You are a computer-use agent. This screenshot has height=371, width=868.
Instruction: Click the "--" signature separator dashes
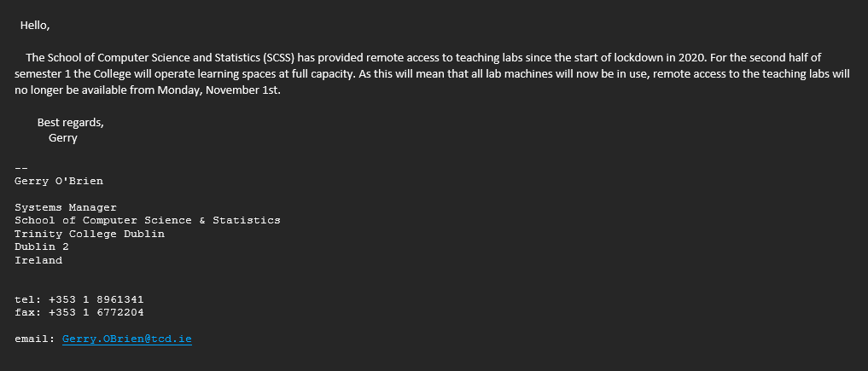click(x=21, y=167)
